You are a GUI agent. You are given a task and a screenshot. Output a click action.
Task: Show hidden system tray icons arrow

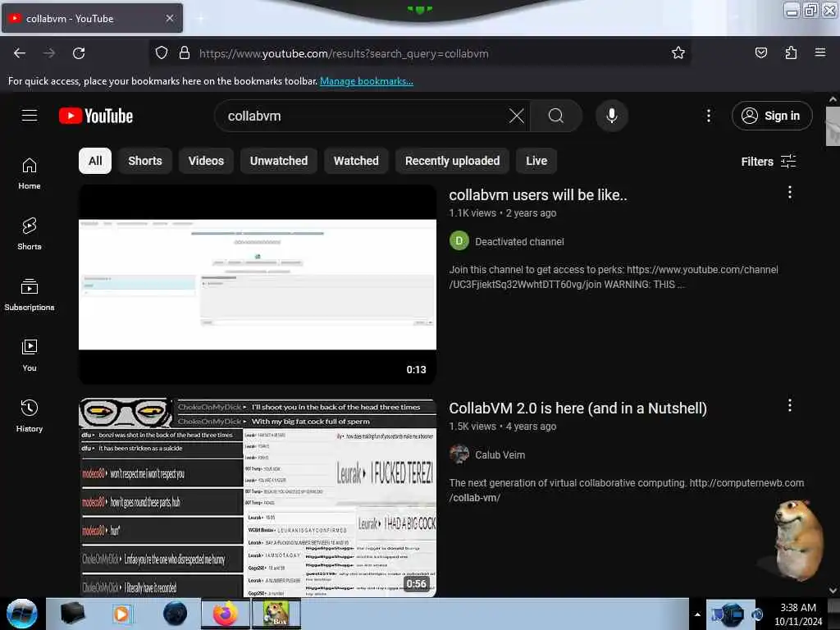(x=697, y=614)
